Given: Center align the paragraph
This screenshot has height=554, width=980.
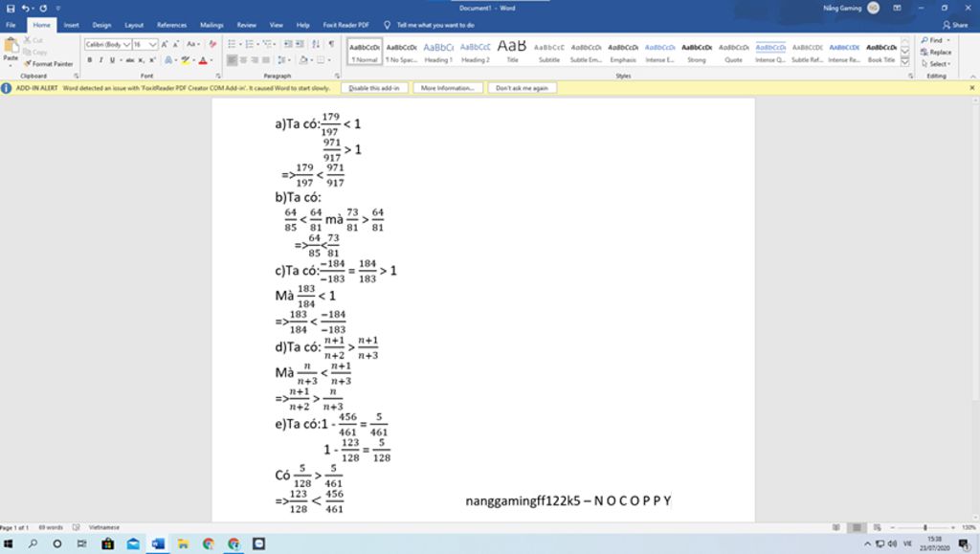Looking at the screenshot, I should 243,60.
